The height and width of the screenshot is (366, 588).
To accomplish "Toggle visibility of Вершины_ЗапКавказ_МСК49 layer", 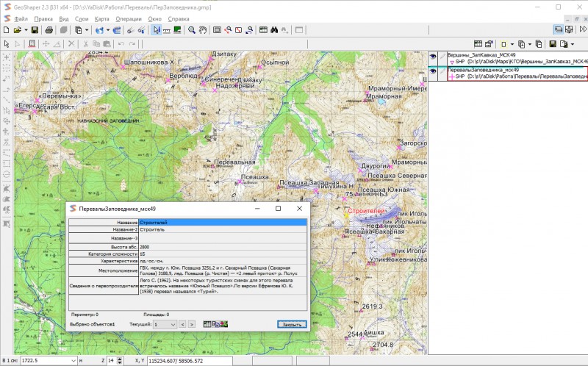I will click(433, 56).
